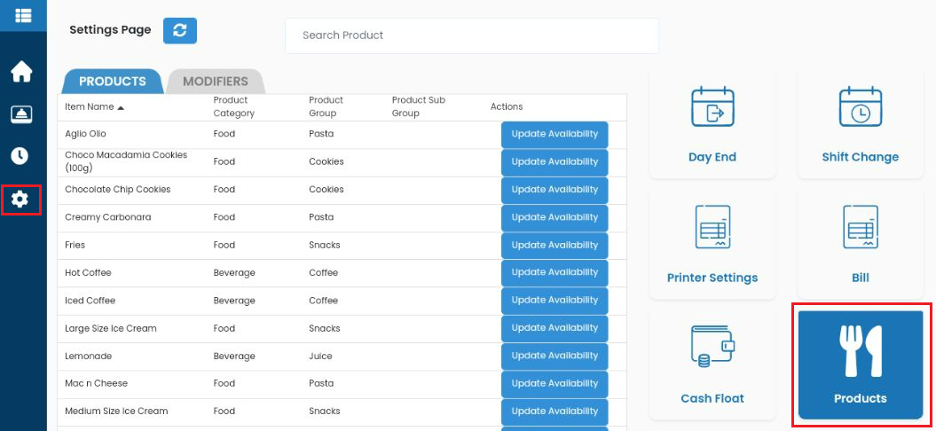This screenshot has width=936, height=432.
Task: Go to Home via the sidebar house icon
Action: [21, 72]
